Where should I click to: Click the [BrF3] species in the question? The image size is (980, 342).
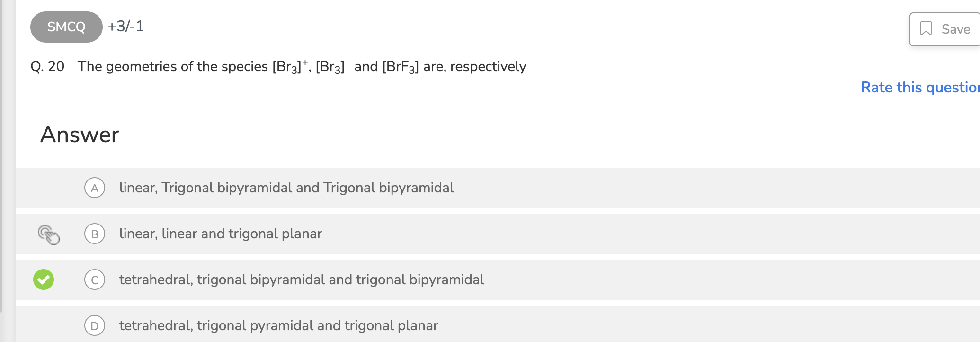point(401,67)
